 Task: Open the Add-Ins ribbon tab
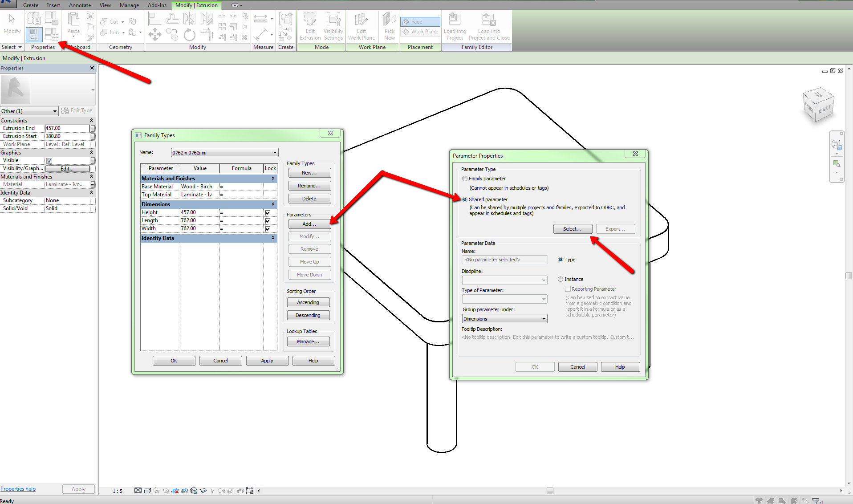click(157, 5)
